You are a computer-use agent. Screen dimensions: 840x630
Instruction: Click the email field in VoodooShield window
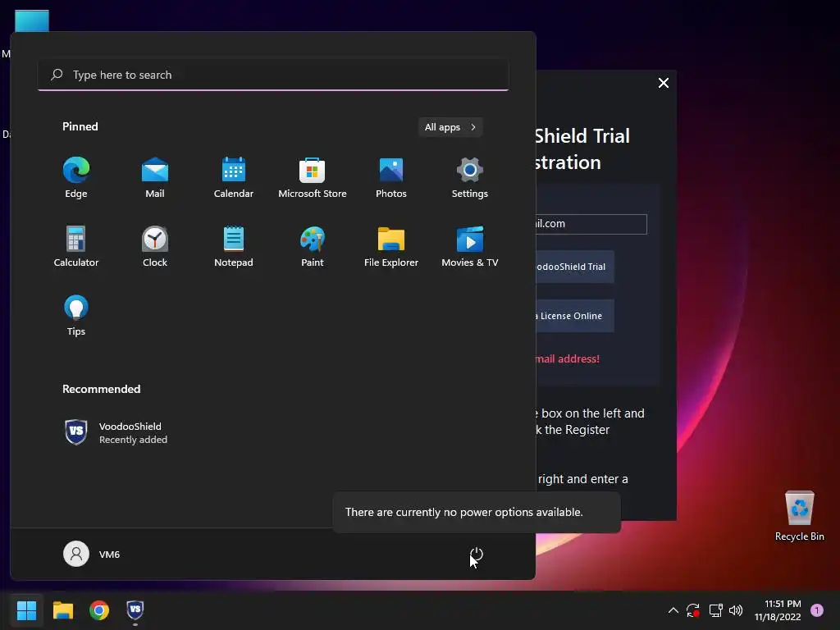pos(591,224)
